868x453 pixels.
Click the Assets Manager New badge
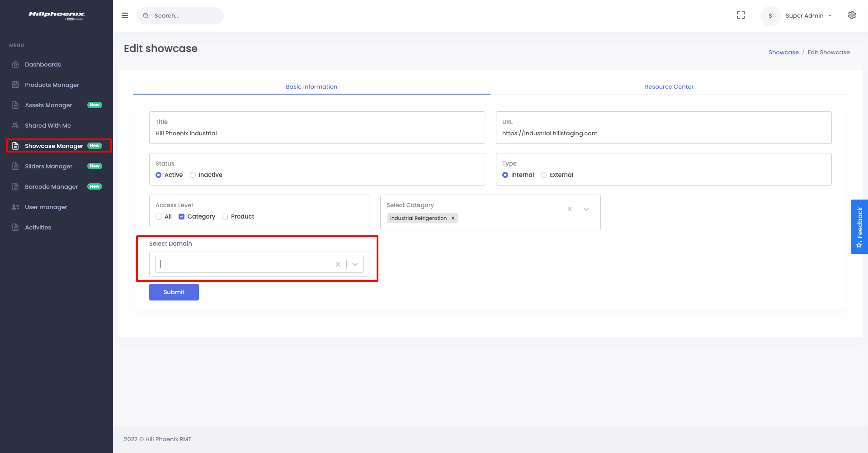(94, 105)
